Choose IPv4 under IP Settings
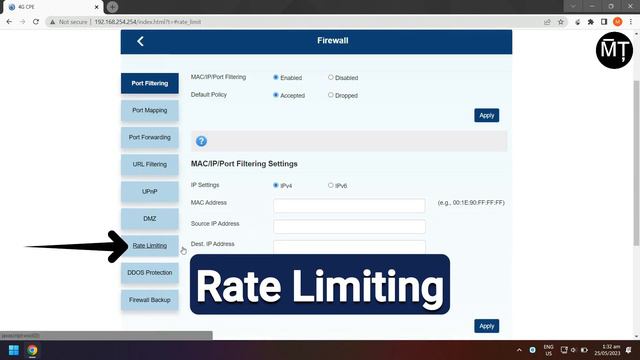Viewport: 640px width, 360px height. tap(276, 185)
